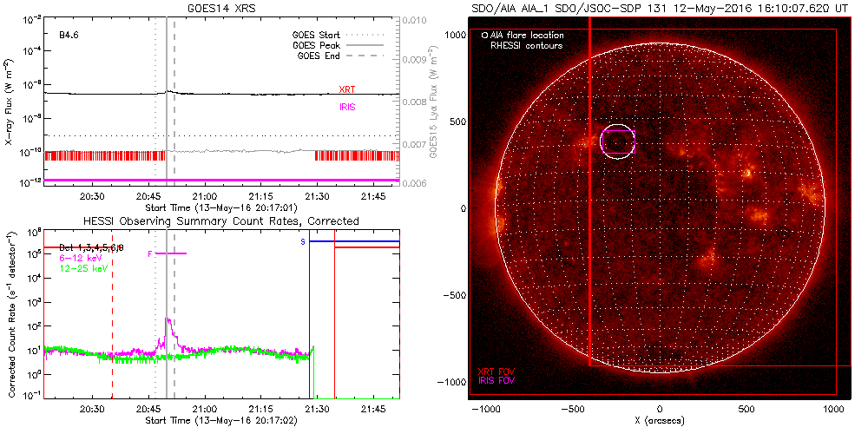Click the magenta flare peak in the HESSI plot
Viewport: 868px width, 434px height.
click(167, 321)
